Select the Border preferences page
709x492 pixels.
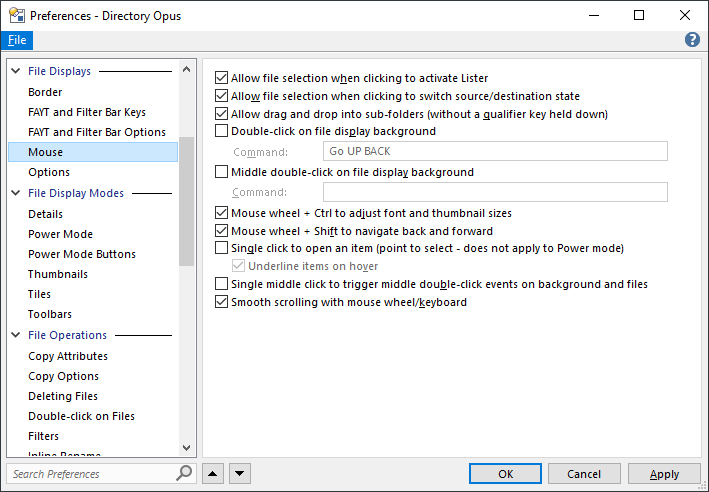tap(45, 92)
